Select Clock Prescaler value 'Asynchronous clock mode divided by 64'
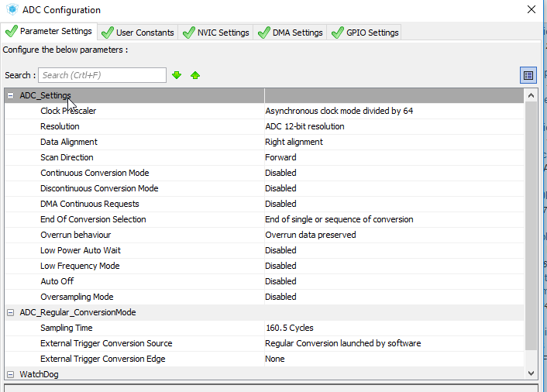This screenshot has height=392, width=547. 339,111
